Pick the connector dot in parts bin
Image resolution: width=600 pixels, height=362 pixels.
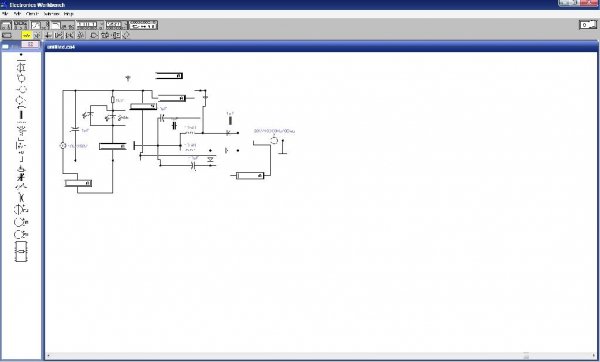tap(21, 55)
